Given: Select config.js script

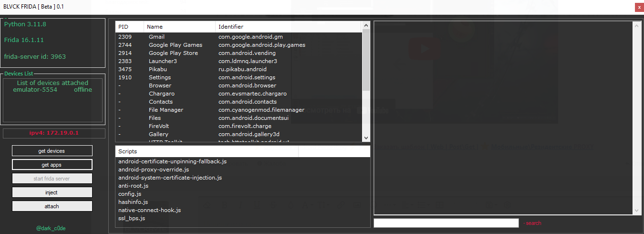Looking at the screenshot, I should tap(130, 194).
